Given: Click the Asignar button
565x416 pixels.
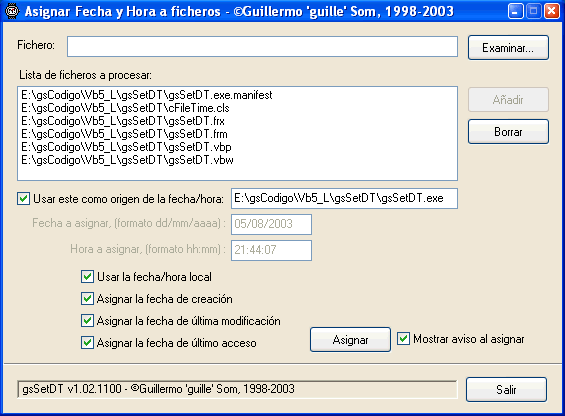Looking at the screenshot, I should pos(350,339).
